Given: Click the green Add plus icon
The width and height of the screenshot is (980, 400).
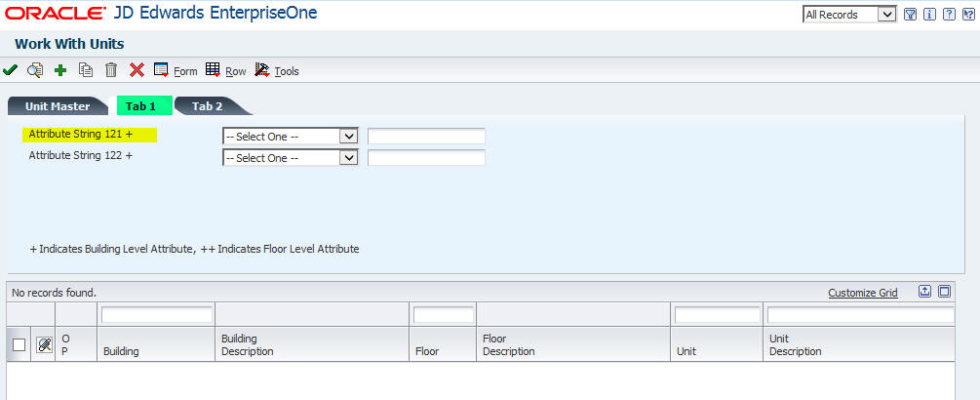Looking at the screenshot, I should point(60,70).
